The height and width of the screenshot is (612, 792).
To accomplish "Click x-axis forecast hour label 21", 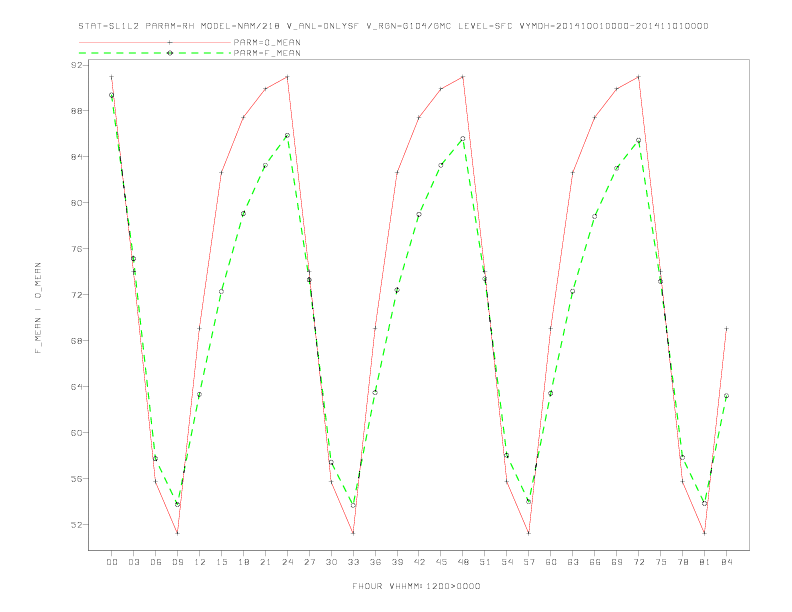I will (266, 562).
